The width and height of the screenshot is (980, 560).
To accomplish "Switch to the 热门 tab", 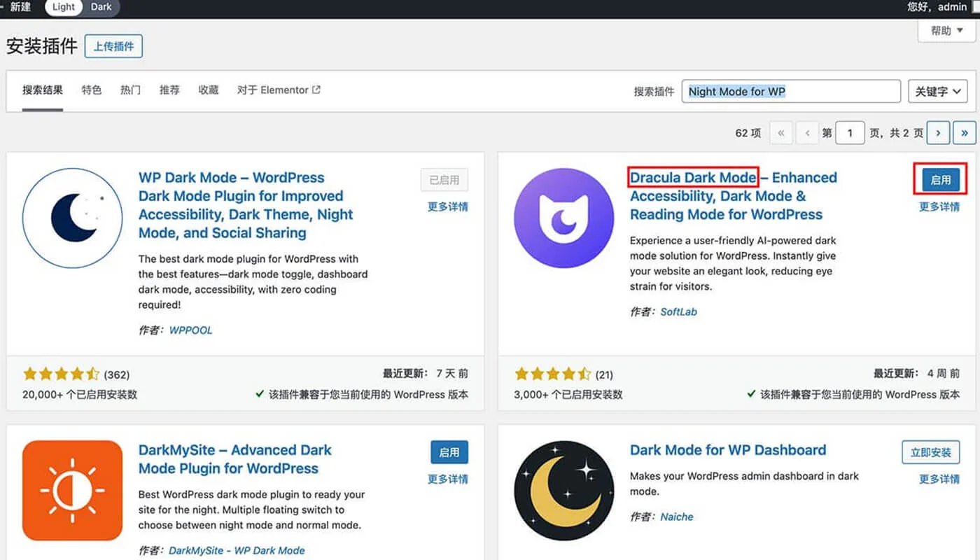I will (x=130, y=90).
